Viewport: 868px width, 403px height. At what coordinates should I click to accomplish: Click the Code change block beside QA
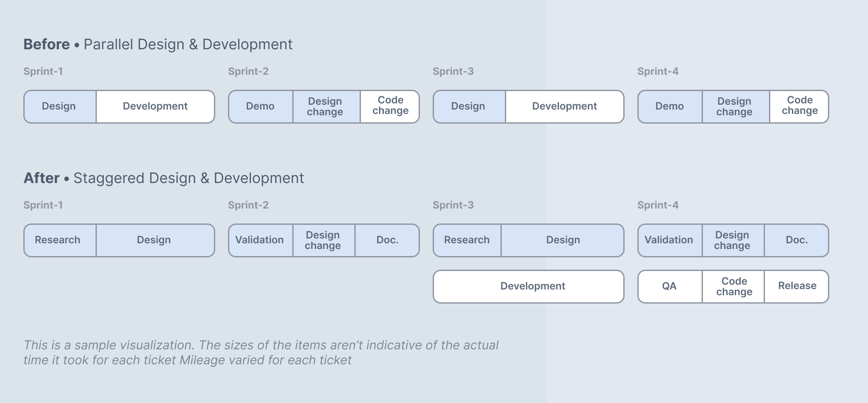[x=733, y=286]
